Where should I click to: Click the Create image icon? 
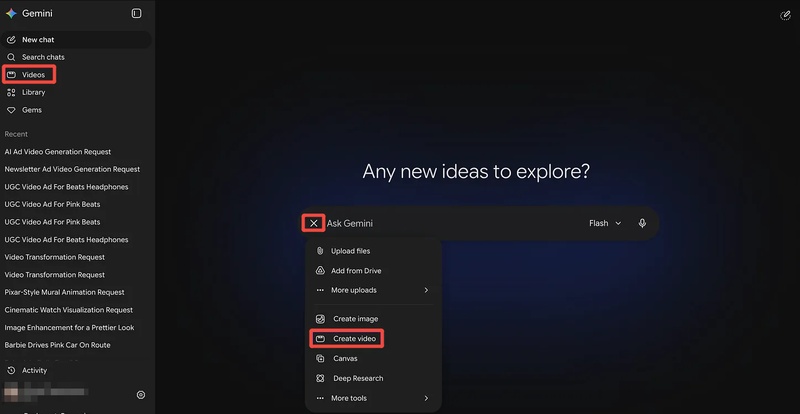(x=320, y=319)
